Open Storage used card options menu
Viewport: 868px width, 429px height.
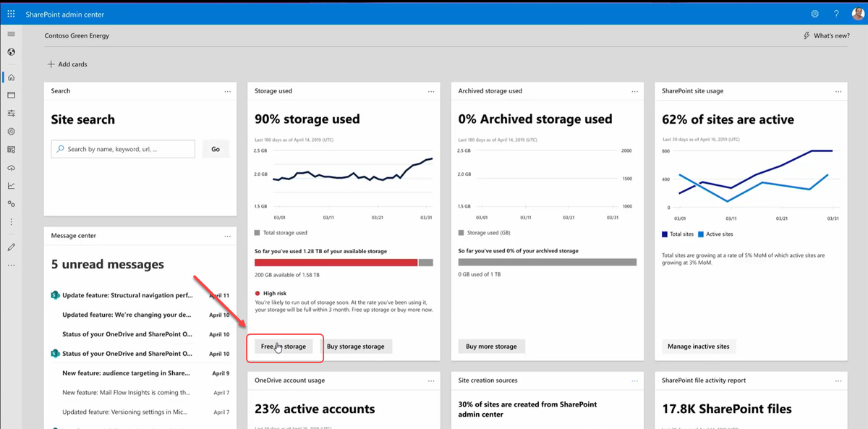click(431, 91)
